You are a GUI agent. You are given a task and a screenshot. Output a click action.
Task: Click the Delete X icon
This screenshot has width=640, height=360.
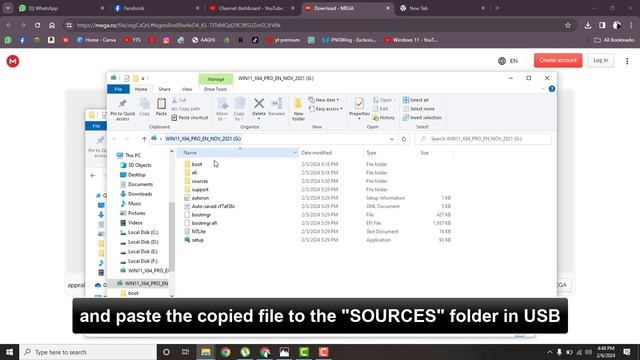[x=259, y=104]
